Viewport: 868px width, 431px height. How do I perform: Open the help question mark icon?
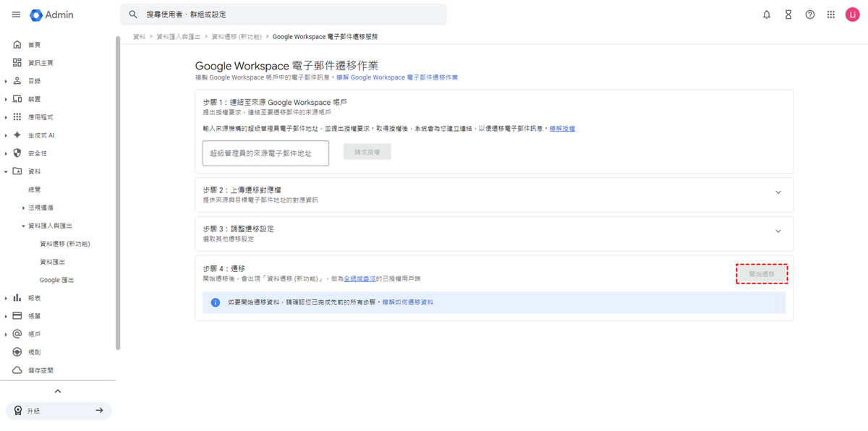pyautogui.click(x=810, y=14)
